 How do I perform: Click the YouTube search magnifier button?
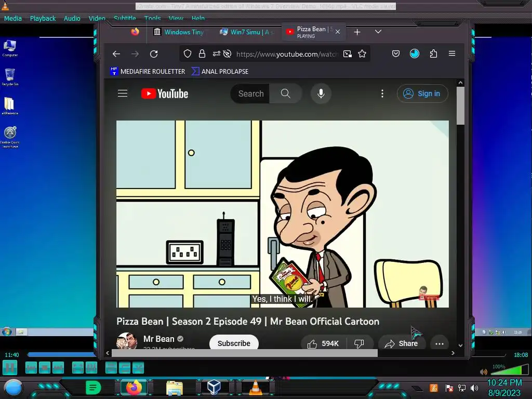point(286,94)
